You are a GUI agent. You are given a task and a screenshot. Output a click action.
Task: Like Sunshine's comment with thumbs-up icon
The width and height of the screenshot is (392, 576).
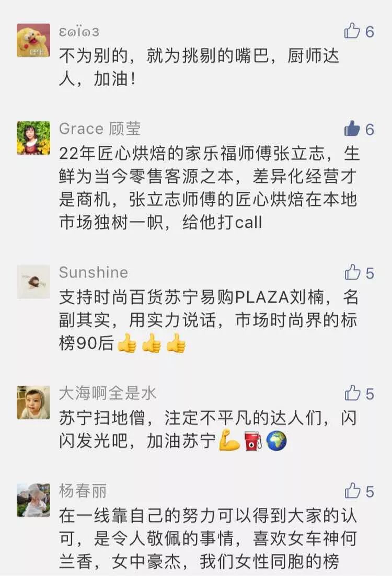click(x=352, y=272)
